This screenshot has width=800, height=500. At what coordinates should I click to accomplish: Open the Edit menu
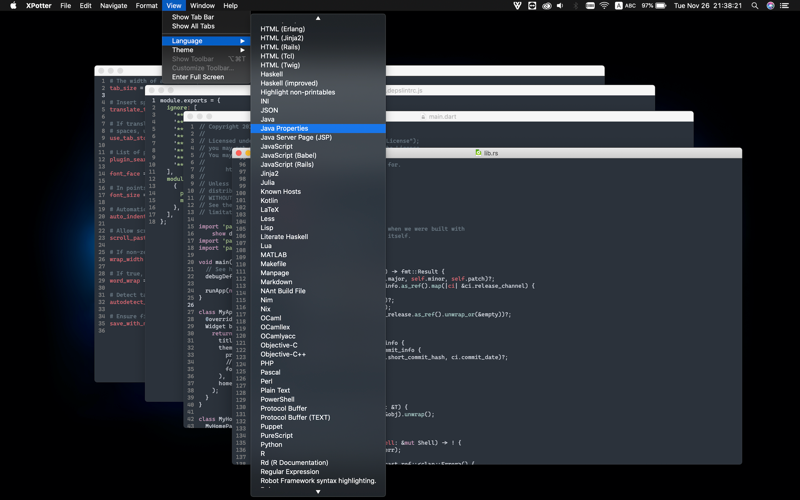click(86, 6)
